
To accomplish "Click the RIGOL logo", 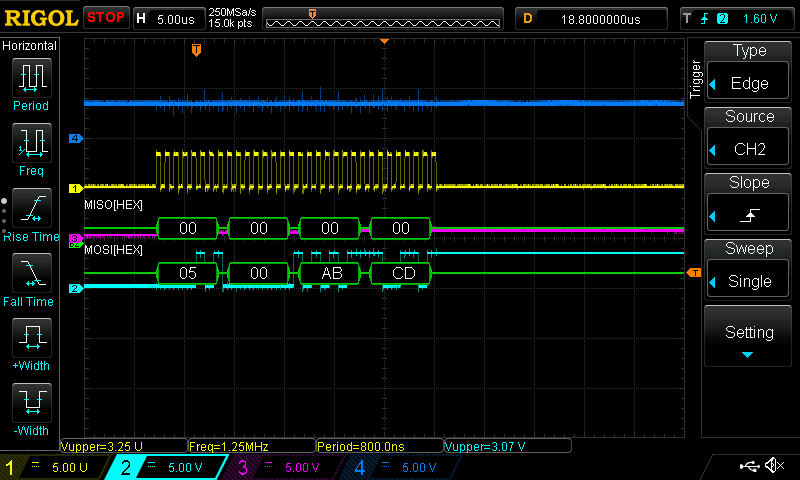I will [41, 18].
